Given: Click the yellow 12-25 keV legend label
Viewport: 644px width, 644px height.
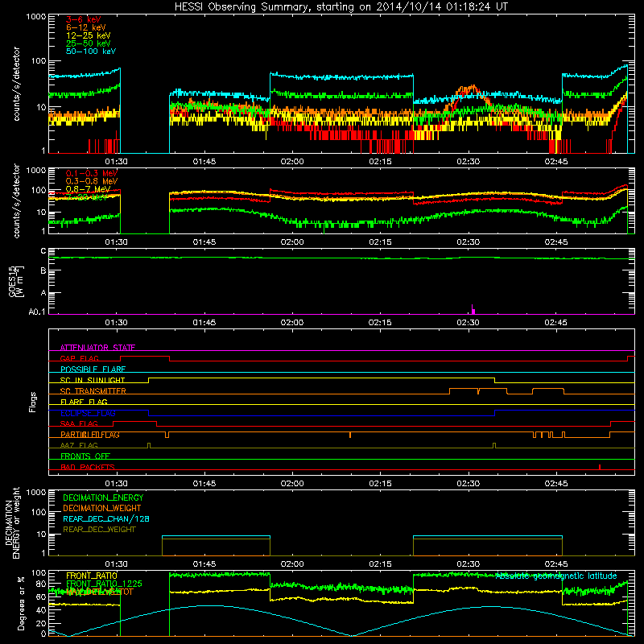Looking at the screenshot, I should [89, 35].
